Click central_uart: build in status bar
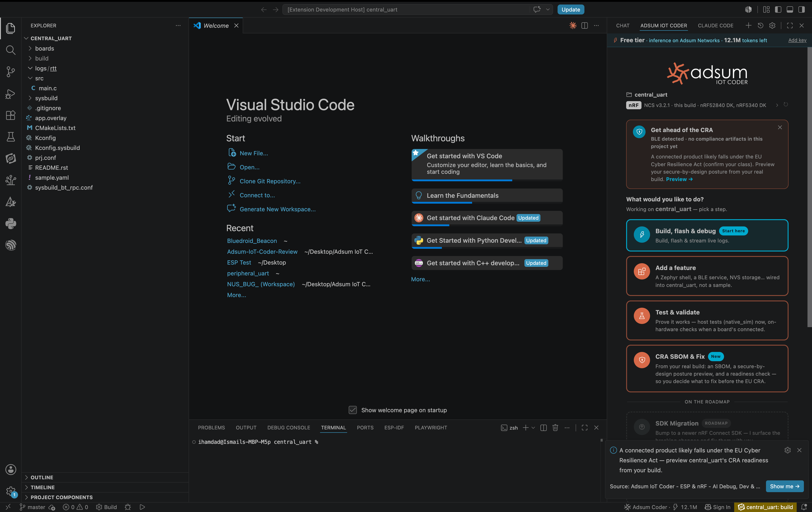 pos(765,507)
